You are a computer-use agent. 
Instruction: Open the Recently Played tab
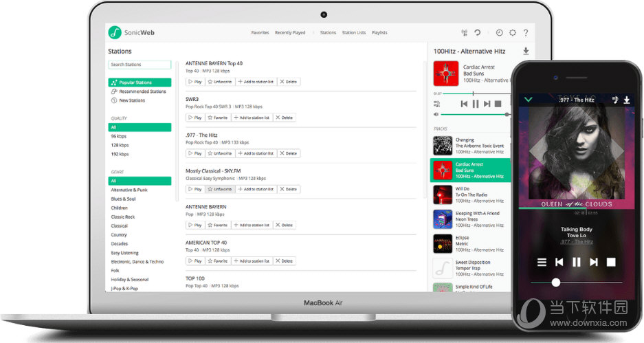coord(290,32)
